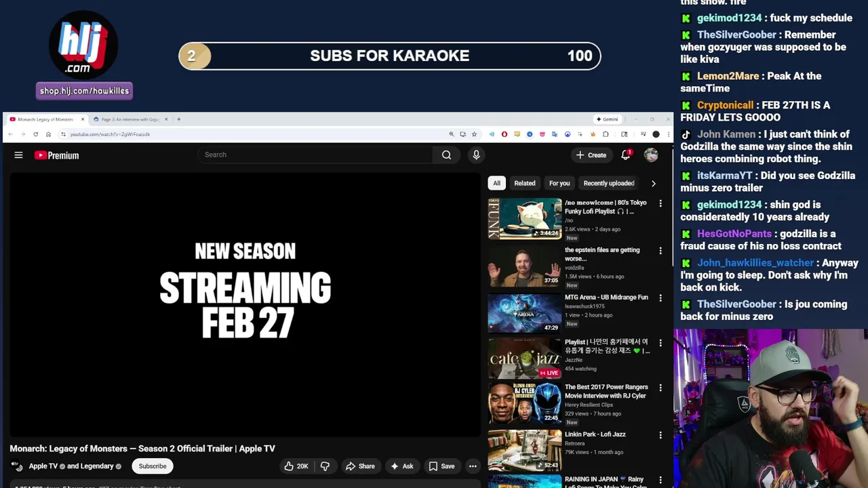
Task: Click the Linkin Park - Lofi Jazz title
Action: coord(595,434)
